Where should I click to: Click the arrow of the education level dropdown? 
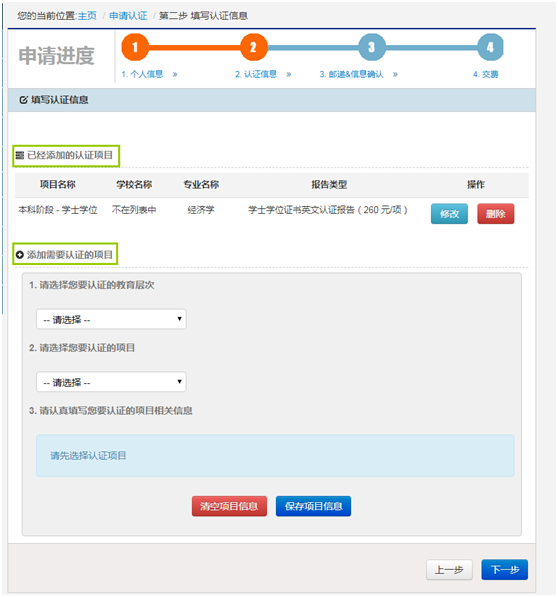click(x=179, y=319)
